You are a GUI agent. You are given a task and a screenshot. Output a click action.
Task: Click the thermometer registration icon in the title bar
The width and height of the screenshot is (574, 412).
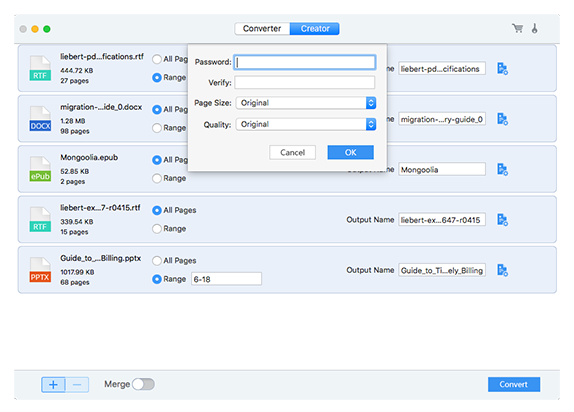534,29
